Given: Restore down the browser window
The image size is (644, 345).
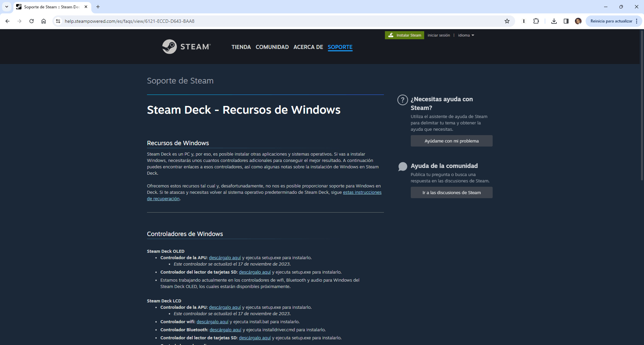Looking at the screenshot, I should click(621, 7).
